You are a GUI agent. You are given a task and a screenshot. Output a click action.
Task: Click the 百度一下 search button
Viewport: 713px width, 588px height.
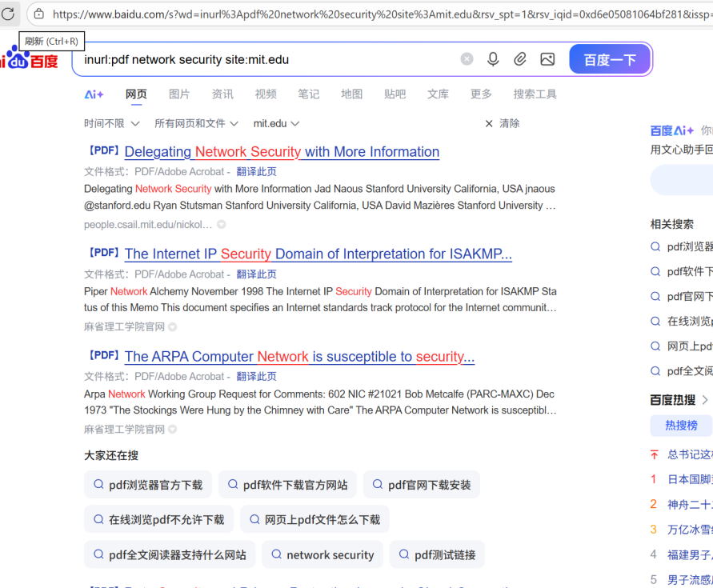click(x=610, y=59)
